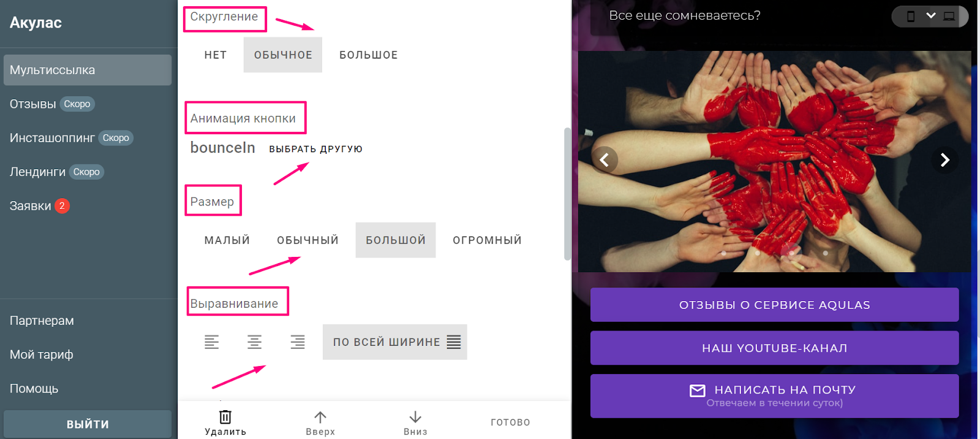This screenshot has height=439, width=980.
Task: Click ВЫБРАТЬ ДРУГУЮ animation link
Action: point(316,149)
